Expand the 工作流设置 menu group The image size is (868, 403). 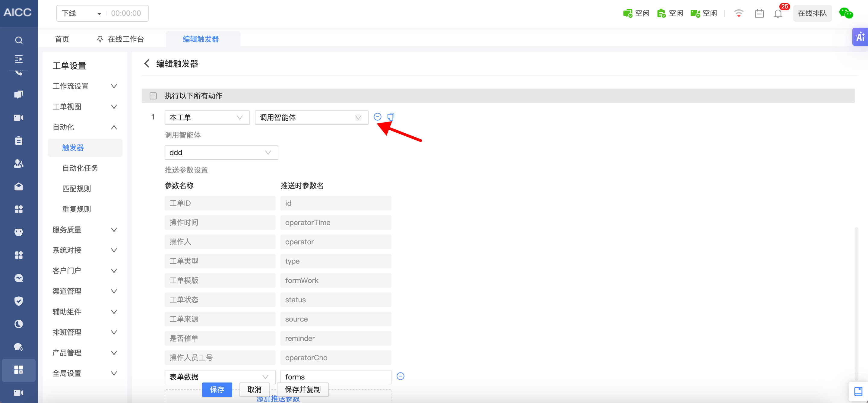pos(114,86)
